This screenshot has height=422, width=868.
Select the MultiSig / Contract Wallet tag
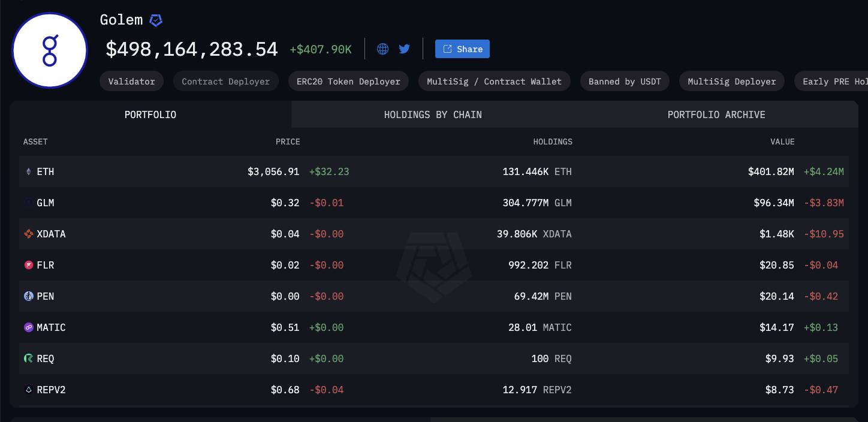[x=494, y=82]
